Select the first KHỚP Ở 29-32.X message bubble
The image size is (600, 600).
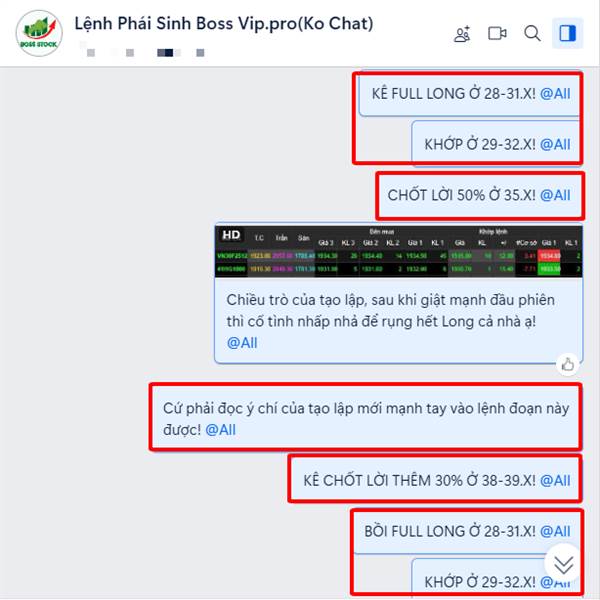[497, 143]
